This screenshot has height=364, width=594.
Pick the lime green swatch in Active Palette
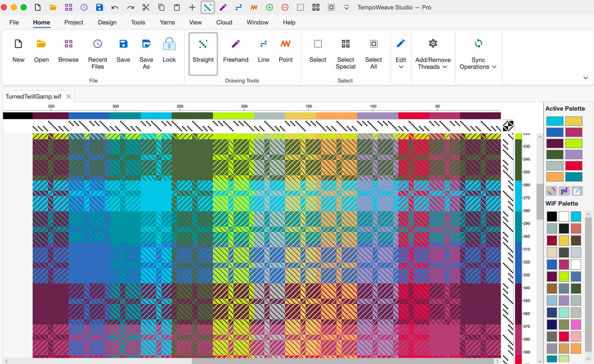point(573,143)
